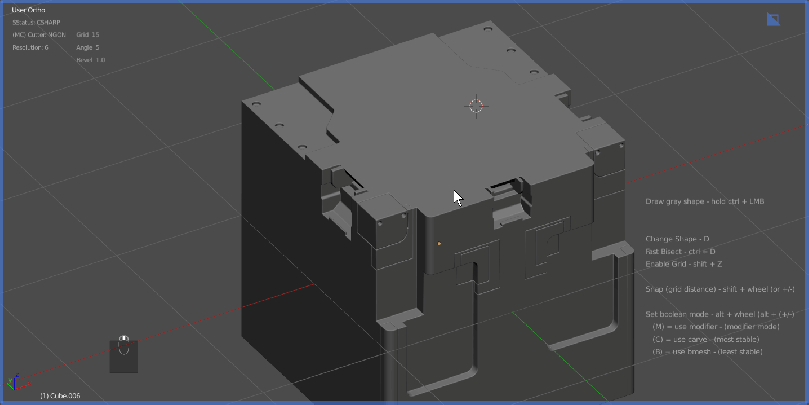Click the Angle 5 value
The height and width of the screenshot is (405, 809).
88,48
